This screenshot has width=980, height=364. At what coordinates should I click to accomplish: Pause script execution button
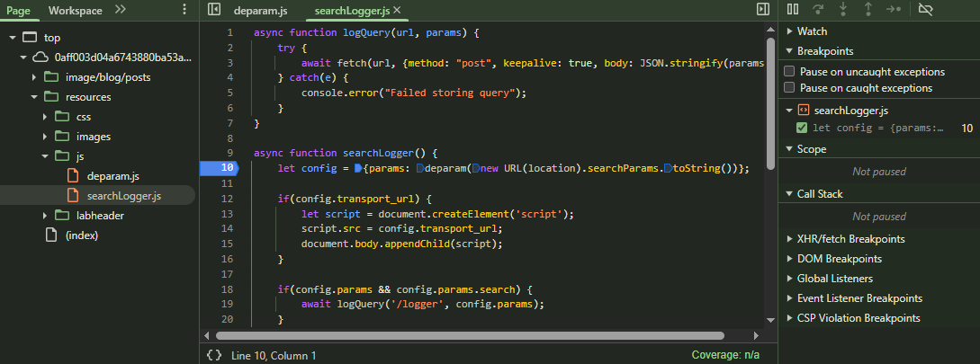[793, 9]
